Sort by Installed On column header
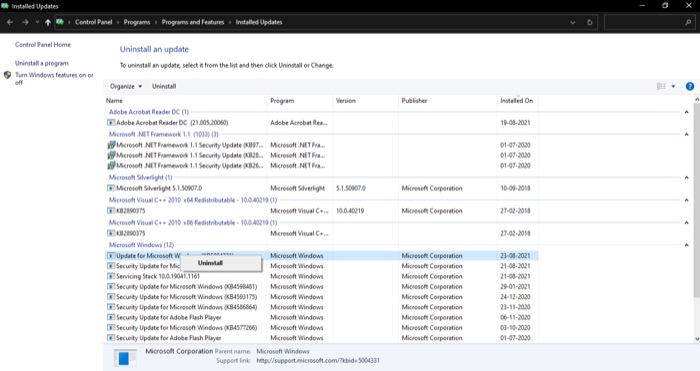 pyautogui.click(x=517, y=100)
